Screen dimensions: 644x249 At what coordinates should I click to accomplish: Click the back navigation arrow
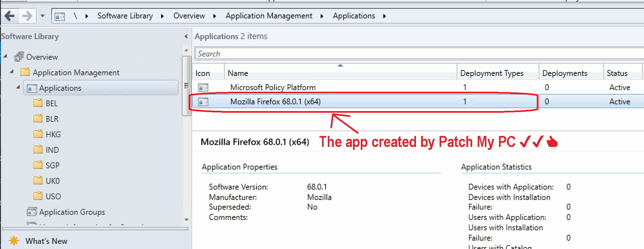pos(10,16)
